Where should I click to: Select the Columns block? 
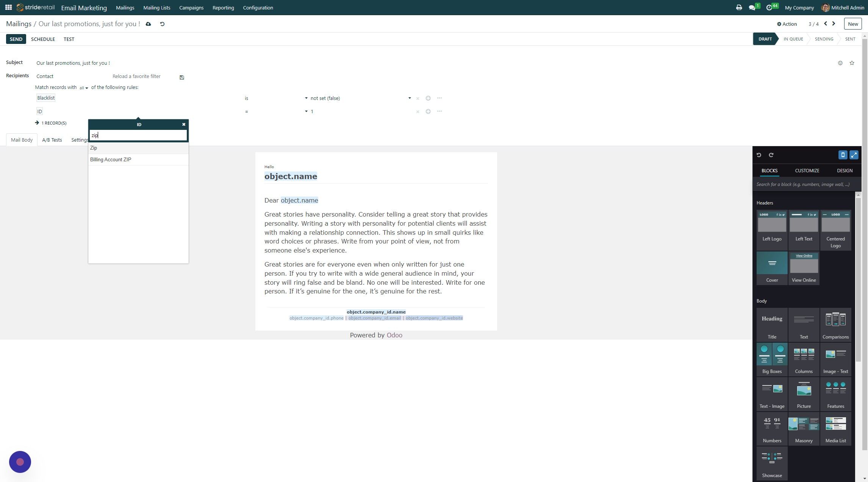tap(804, 359)
